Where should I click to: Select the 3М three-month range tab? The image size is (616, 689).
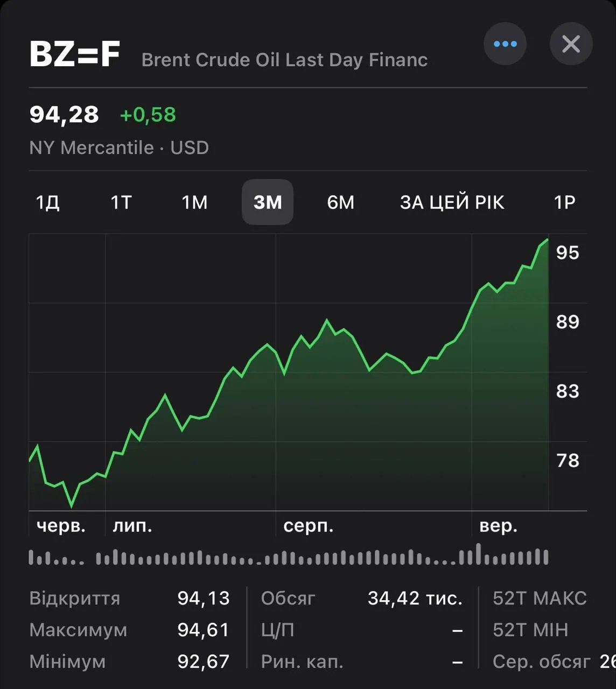268,202
